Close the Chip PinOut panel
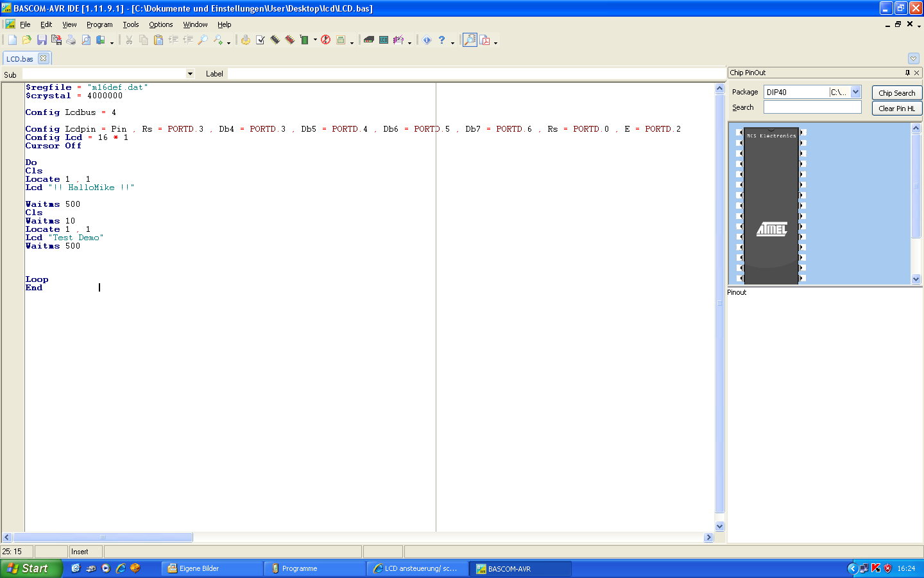 point(917,73)
